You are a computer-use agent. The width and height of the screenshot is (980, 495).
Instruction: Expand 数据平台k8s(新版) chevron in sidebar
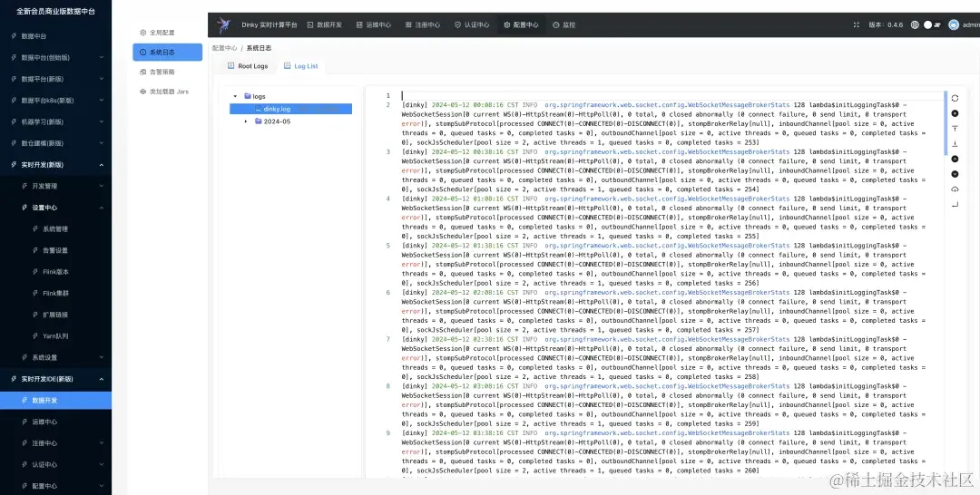click(x=102, y=101)
